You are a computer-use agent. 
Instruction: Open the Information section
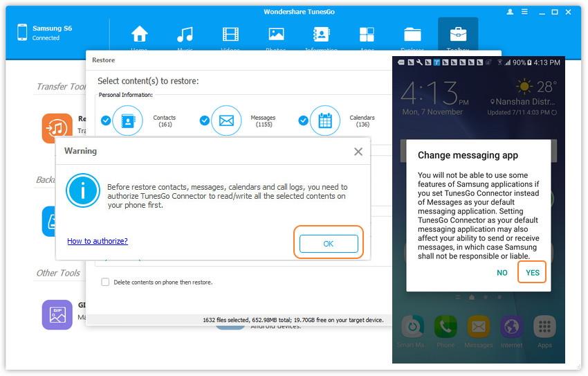321,35
